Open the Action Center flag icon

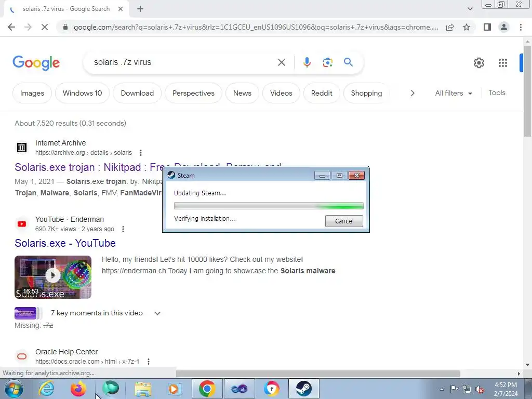[454, 389]
